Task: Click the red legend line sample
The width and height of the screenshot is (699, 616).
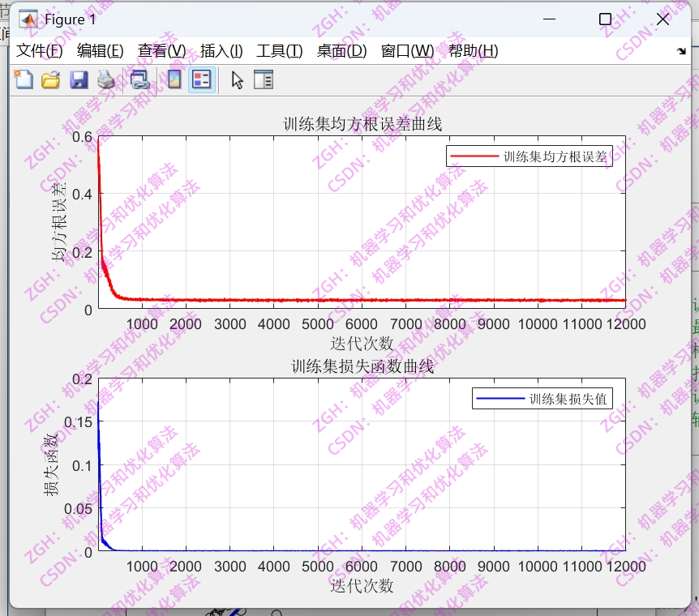Action: (474, 156)
